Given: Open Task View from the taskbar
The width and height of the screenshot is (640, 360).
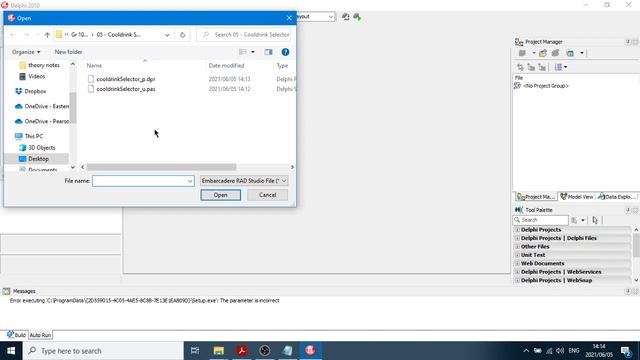Looking at the screenshot, I should [195, 351].
